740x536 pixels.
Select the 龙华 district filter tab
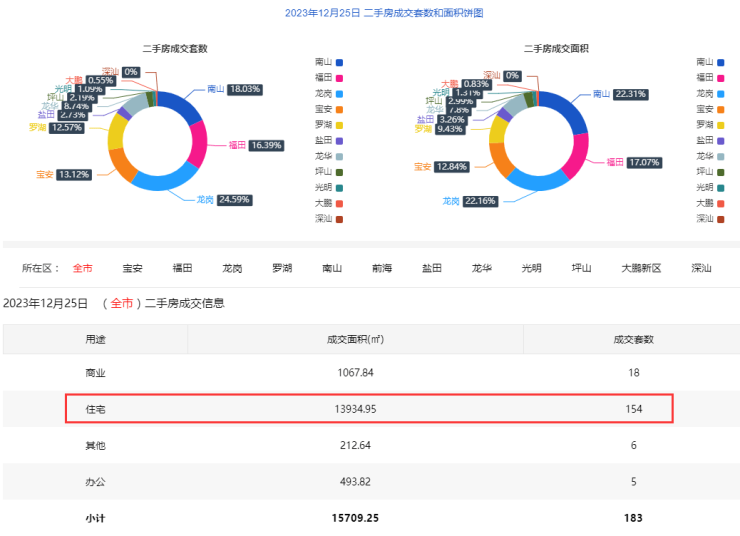[x=482, y=268]
